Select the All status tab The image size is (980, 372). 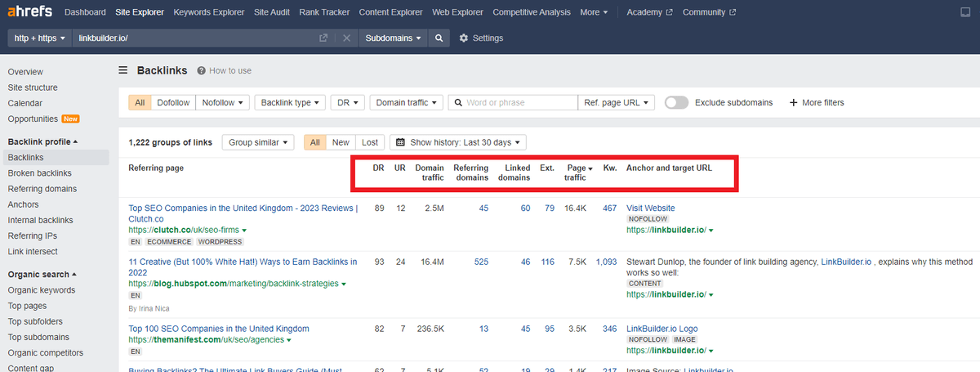(315, 142)
